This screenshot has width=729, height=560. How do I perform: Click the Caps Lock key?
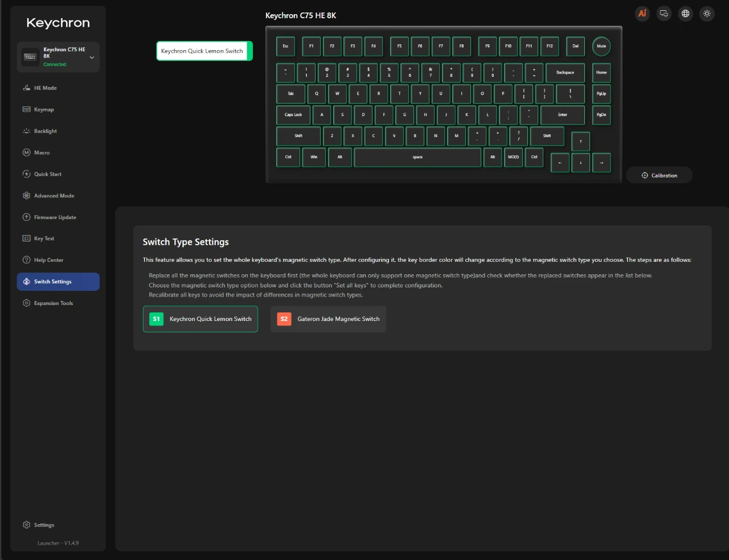293,115
